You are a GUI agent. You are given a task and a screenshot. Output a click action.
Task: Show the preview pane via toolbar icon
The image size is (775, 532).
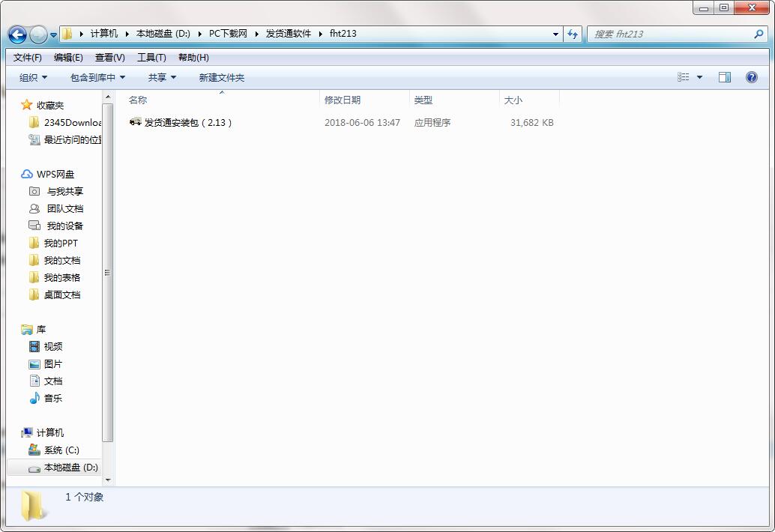tap(724, 76)
